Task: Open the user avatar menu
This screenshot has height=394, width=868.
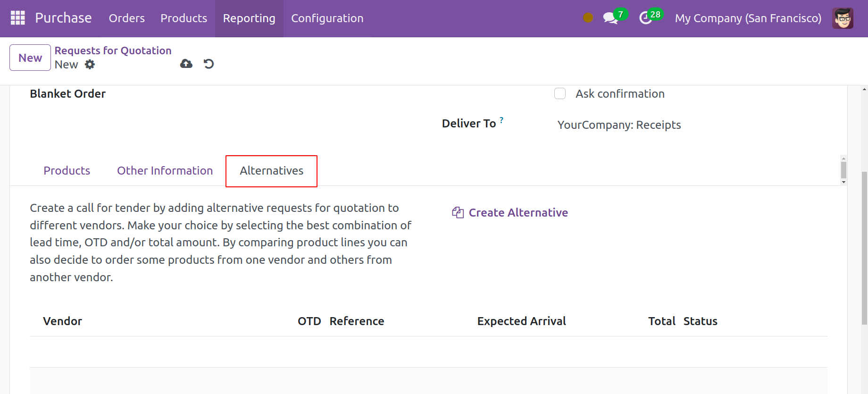Action: click(843, 18)
